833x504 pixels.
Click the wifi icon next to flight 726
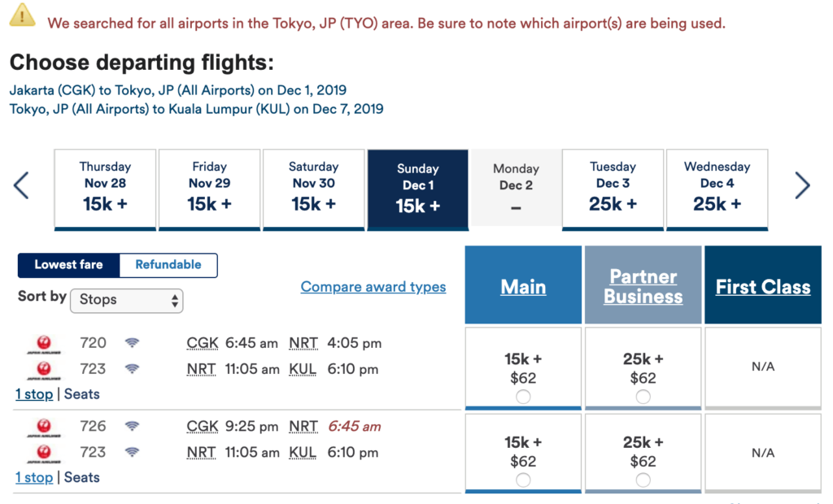pyautogui.click(x=132, y=426)
